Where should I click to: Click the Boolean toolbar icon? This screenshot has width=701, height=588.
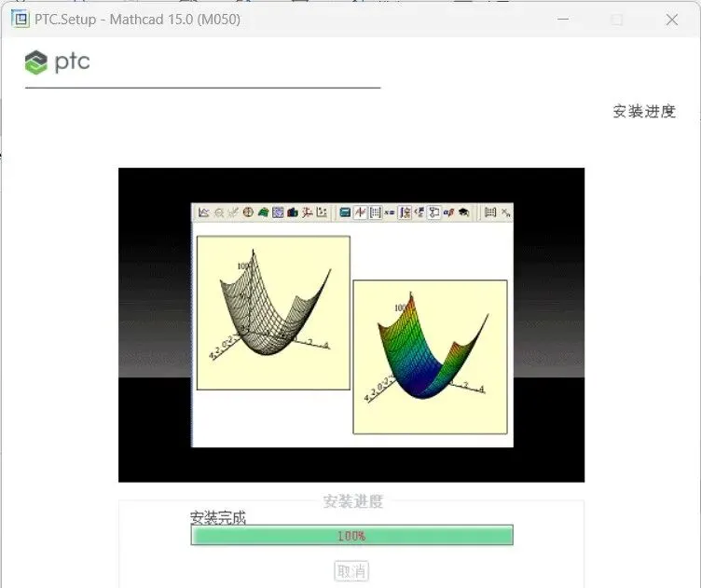tap(419, 212)
